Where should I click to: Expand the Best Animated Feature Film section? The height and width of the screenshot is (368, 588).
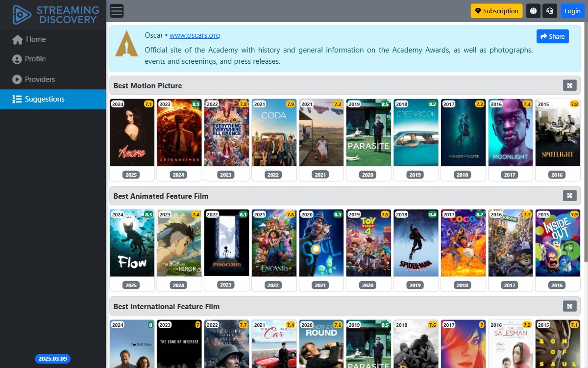pyautogui.click(x=569, y=196)
